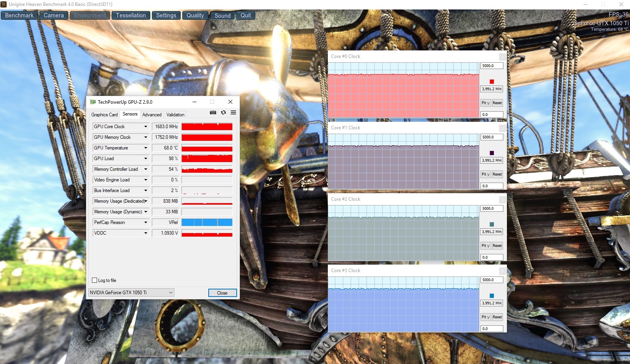Click Fit y on Core #3 Clock
The height and width of the screenshot is (364, 630).
(x=486, y=317)
